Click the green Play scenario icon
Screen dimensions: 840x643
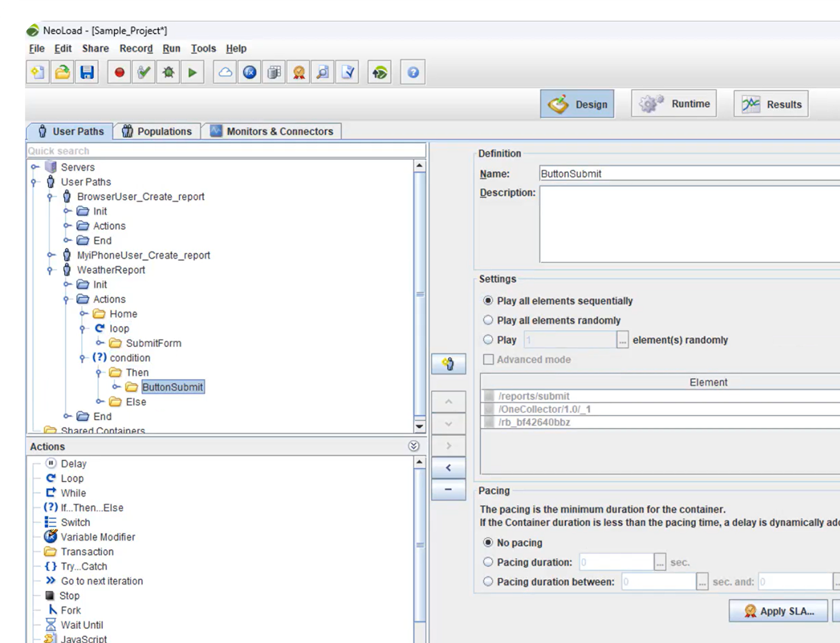pyautogui.click(x=192, y=72)
